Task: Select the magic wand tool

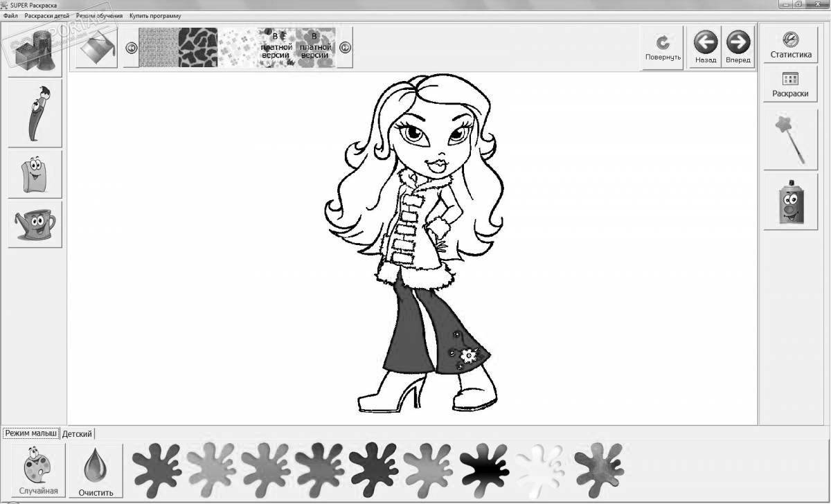Action: [789, 138]
